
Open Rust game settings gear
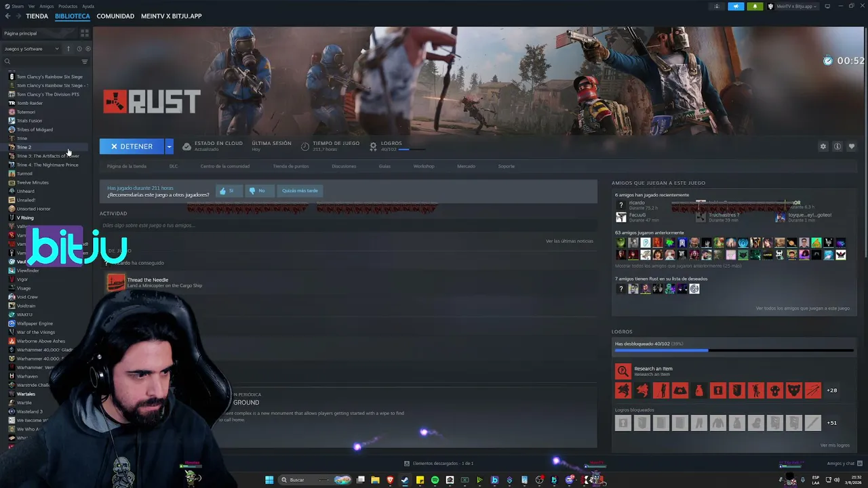click(x=823, y=146)
